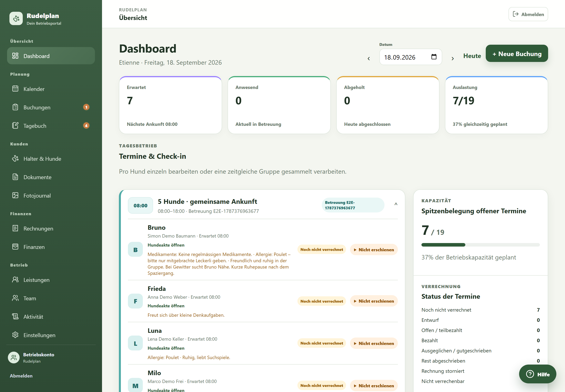Image resolution: width=565 pixels, height=392 pixels.
Task: Click the date field 18.09.2026
Action: coord(411,57)
